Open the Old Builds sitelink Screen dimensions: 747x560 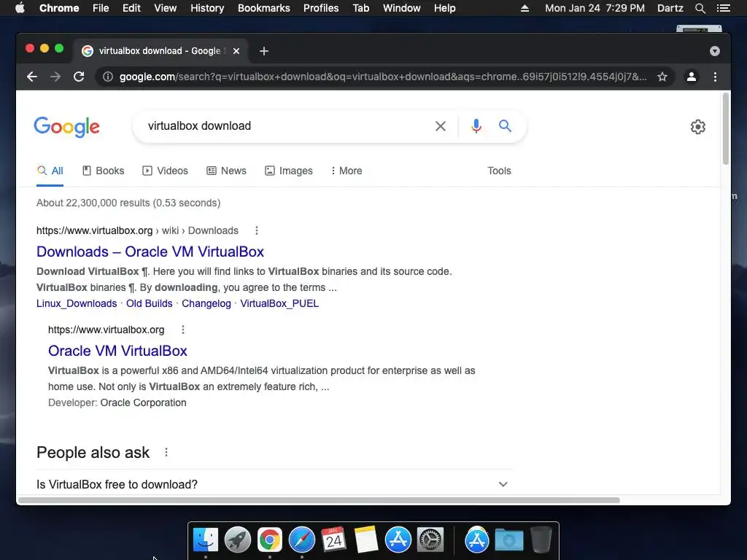pos(149,304)
